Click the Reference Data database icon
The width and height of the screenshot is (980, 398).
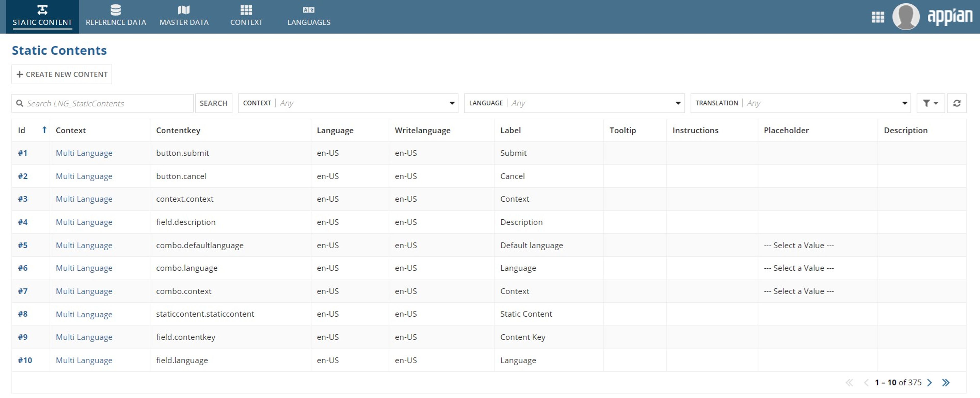point(116,10)
